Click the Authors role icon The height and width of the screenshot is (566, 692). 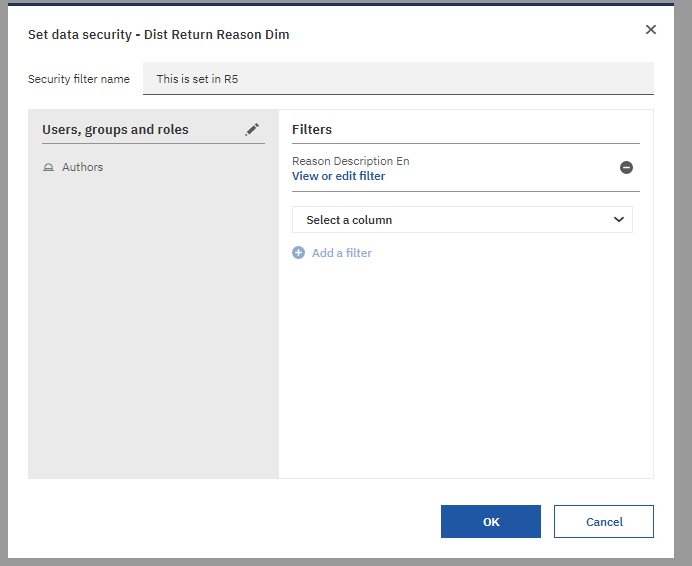point(48,168)
